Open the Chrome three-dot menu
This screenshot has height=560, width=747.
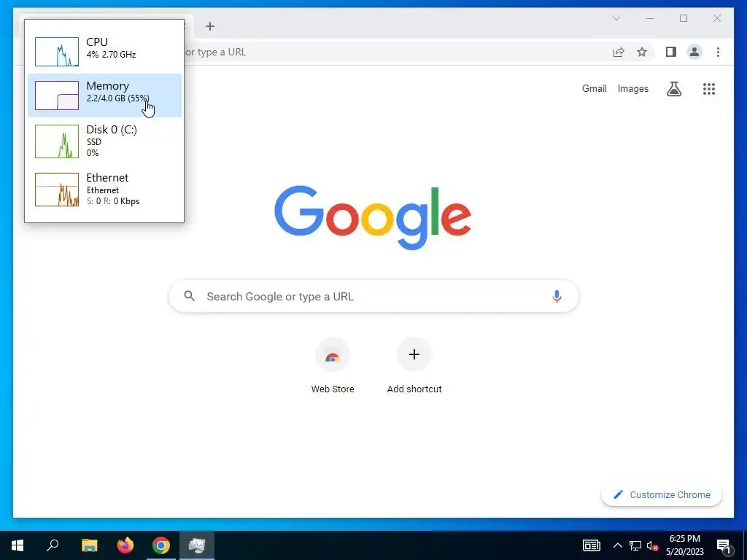[x=718, y=52]
